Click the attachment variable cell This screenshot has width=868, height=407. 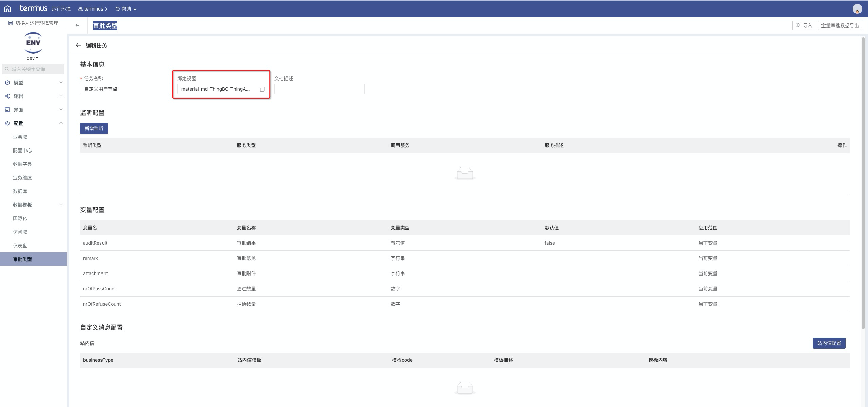pyautogui.click(x=95, y=273)
